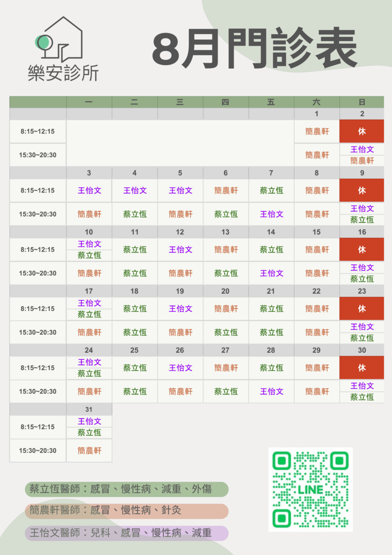Click the 樂安診所 house logo icon
Image resolution: width=392 pixels, height=555 pixels.
click(x=59, y=39)
